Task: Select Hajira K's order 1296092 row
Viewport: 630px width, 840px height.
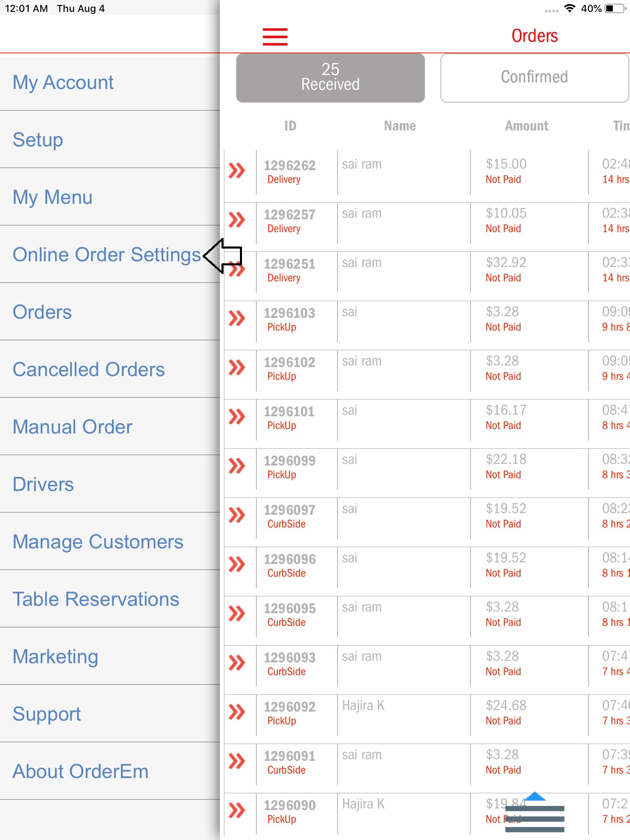Action: click(x=402, y=714)
